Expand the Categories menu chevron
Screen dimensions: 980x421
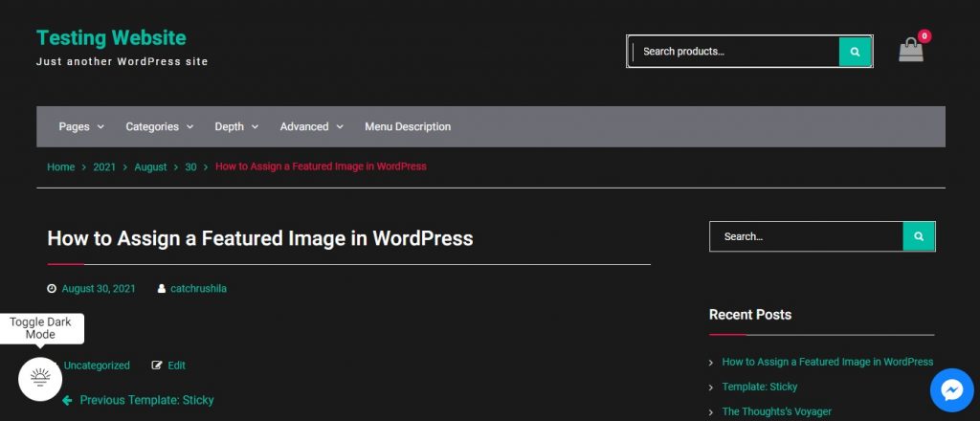click(x=190, y=127)
